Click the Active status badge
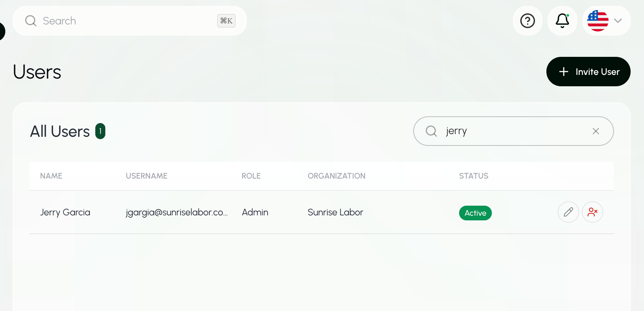644x311 pixels. click(475, 213)
